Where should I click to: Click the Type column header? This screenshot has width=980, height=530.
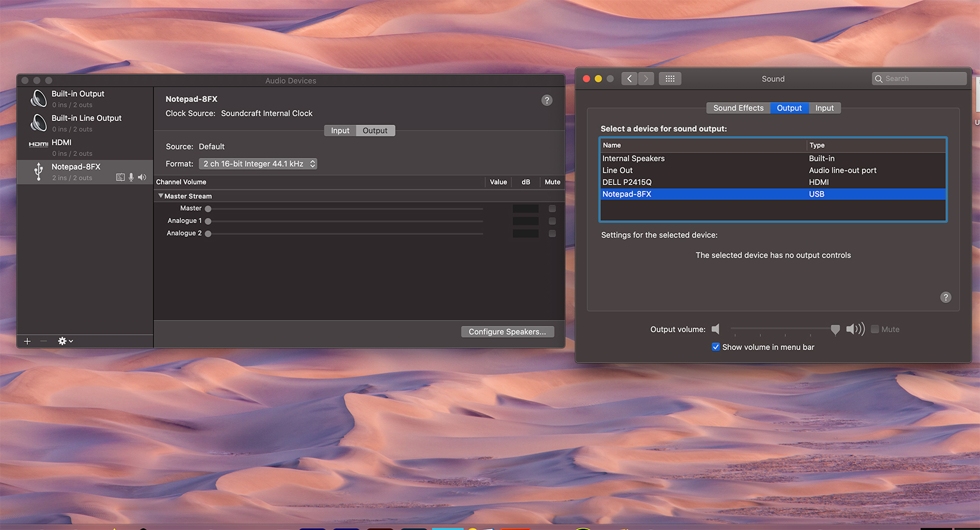click(876, 145)
